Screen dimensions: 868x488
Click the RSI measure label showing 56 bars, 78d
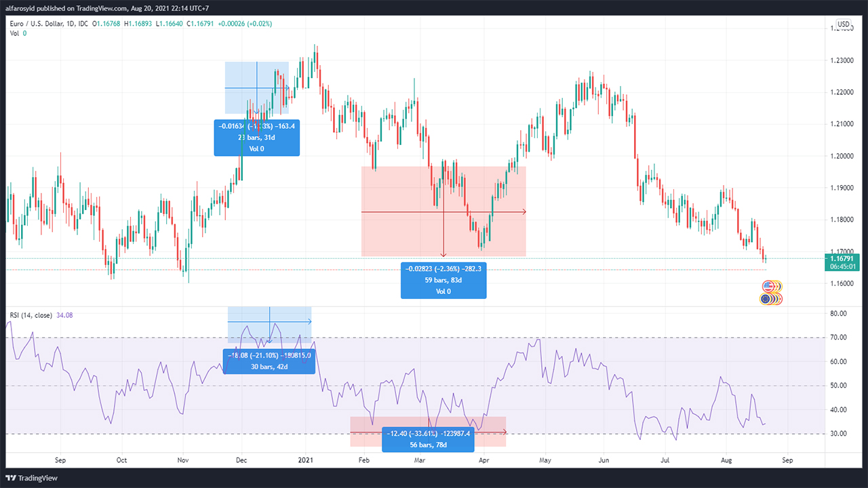coord(429,439)
